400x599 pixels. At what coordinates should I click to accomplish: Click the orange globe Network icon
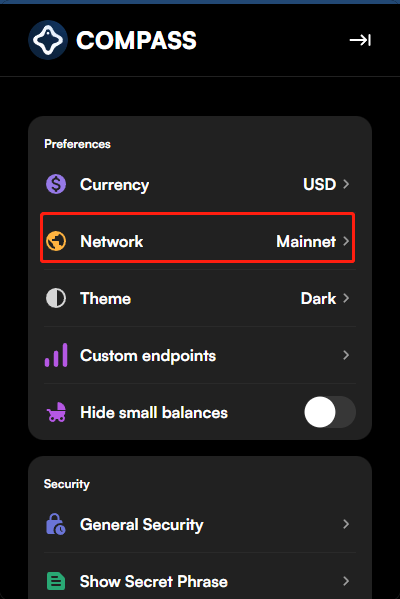click(56, 241)
